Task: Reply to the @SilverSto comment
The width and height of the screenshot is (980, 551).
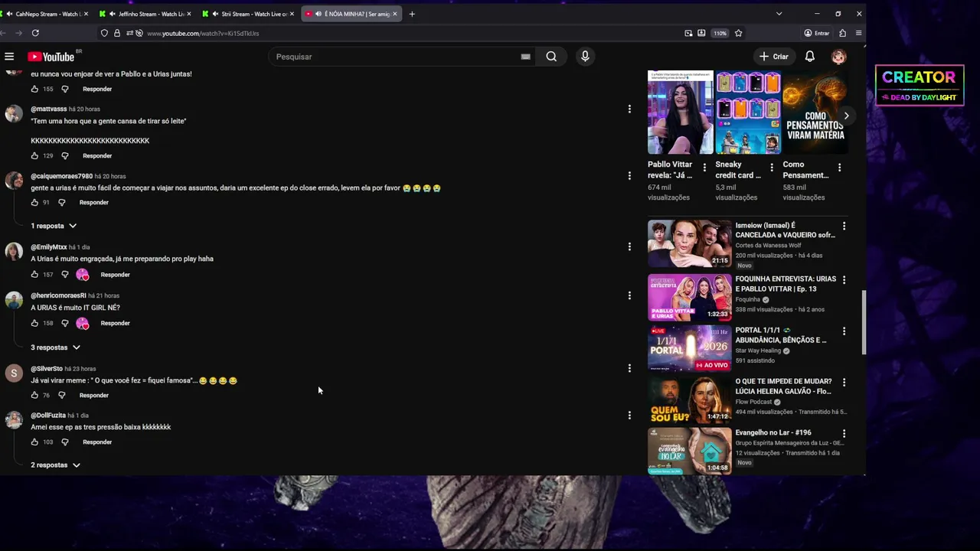Action: [94, 396]
